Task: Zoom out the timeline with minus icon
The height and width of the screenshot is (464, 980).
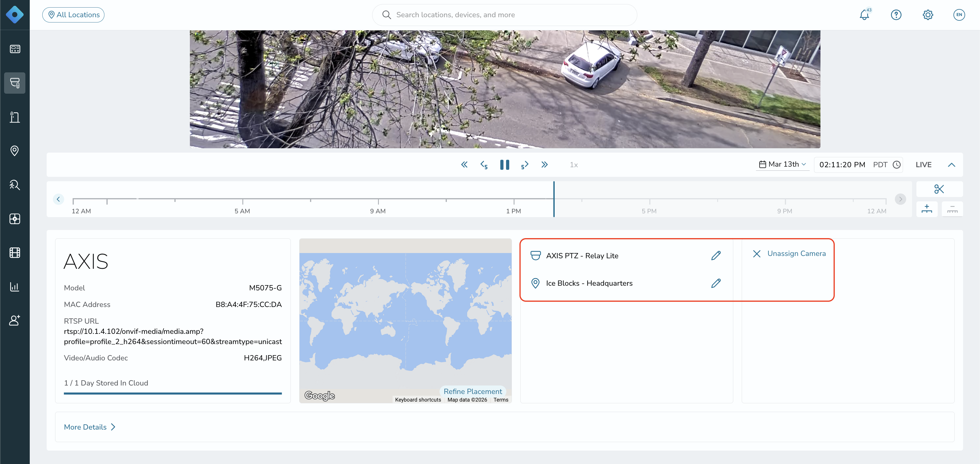Action: pos(952,209)
